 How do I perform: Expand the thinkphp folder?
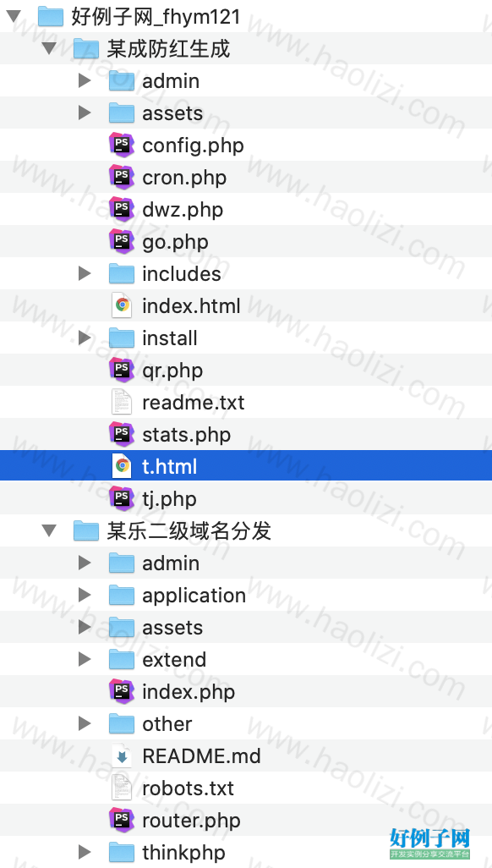(85, 852)
